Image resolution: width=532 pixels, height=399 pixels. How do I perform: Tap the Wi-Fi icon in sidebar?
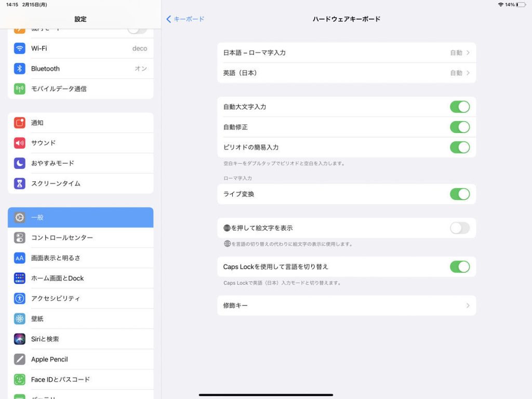click(x=20, y=48)
